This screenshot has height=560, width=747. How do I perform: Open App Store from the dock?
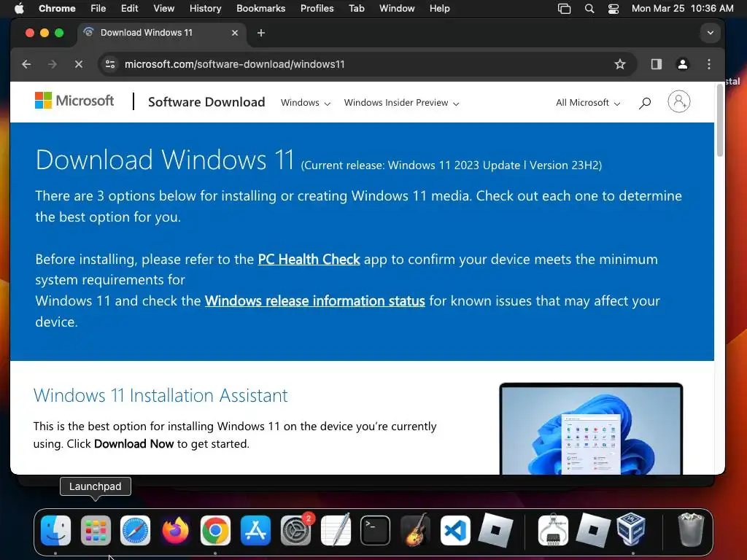click(255, 530)
